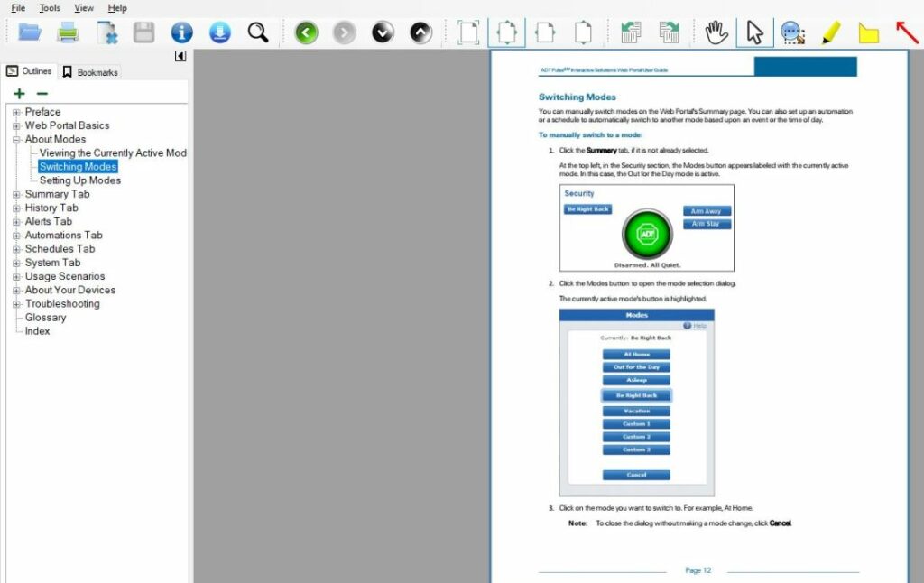This screenshot has width=924, height=583.
Task: Switch to the Outlines tab
Action: pyautogui.click(x=29, y=71)
